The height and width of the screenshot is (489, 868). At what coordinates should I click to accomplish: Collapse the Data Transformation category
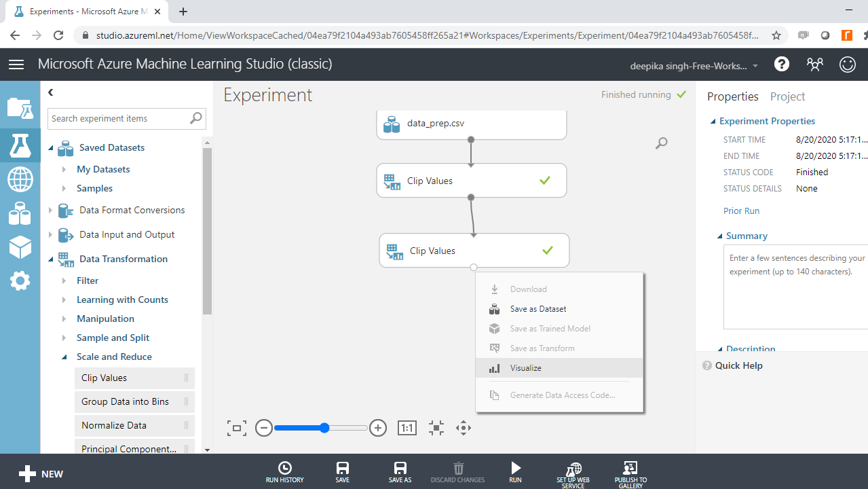coord(51,259)
